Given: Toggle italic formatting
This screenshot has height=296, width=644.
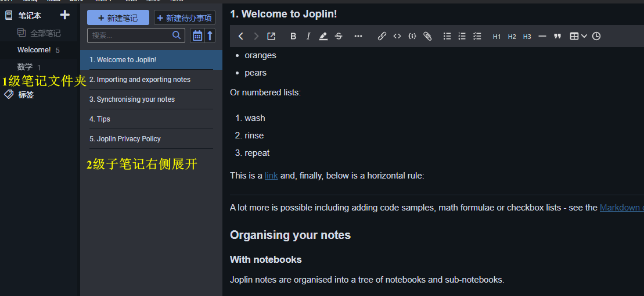Looking at the screenshot, I should (308, 36).
